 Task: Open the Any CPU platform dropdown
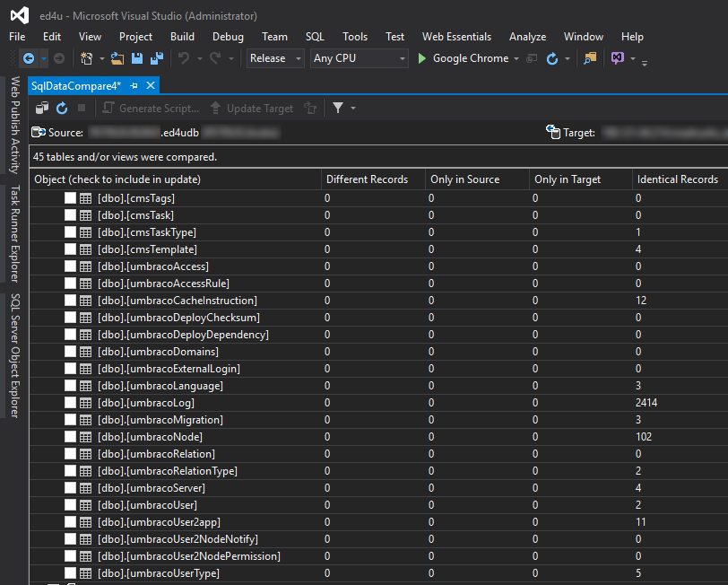coord(359,58)
